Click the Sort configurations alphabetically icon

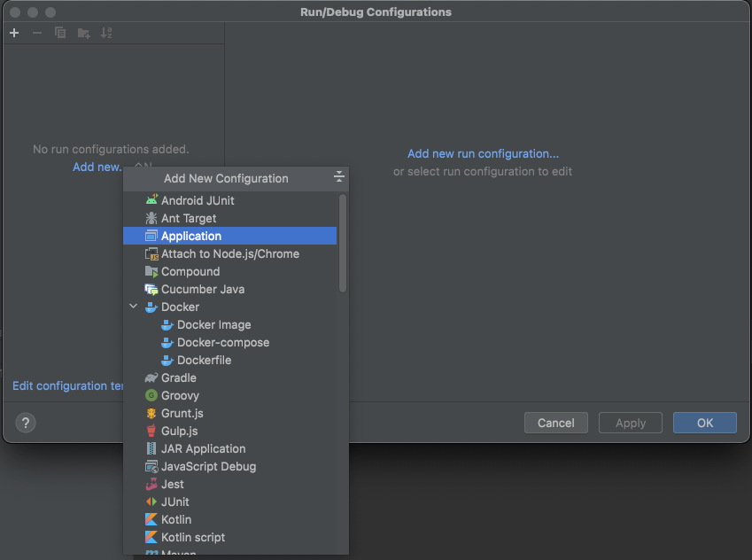click(106, 33)
